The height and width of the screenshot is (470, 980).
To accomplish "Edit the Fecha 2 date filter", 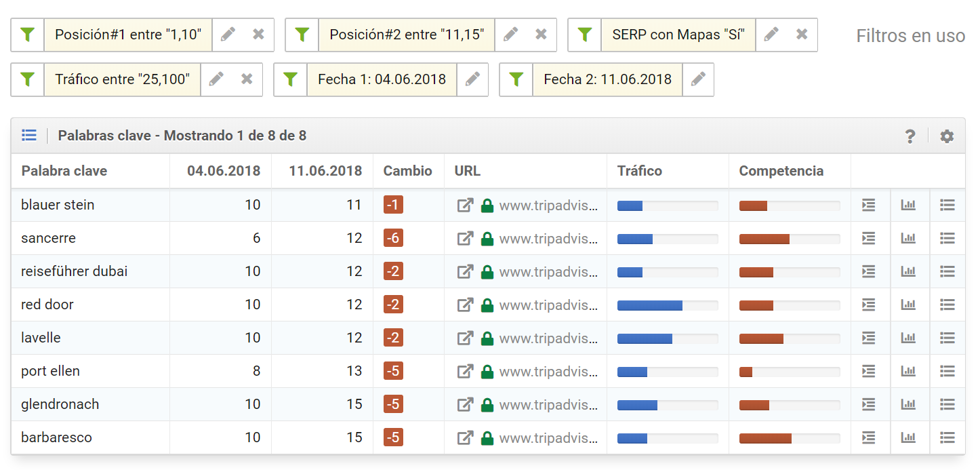I will pyautogui.click(x=698, y=79).
